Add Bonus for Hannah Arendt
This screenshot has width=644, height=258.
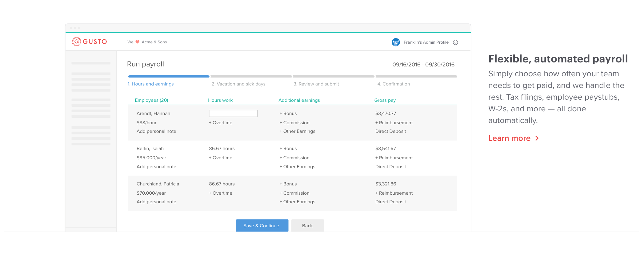[288, 113]
